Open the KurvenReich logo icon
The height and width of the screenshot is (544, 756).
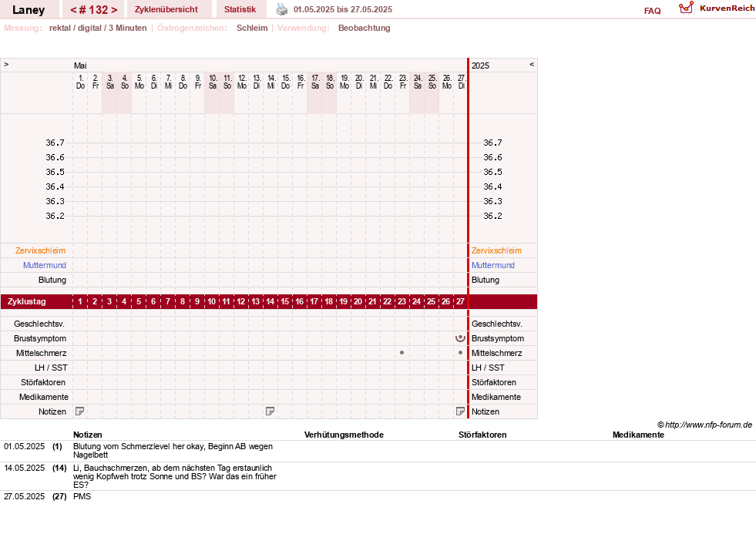[x=686, y=8]
